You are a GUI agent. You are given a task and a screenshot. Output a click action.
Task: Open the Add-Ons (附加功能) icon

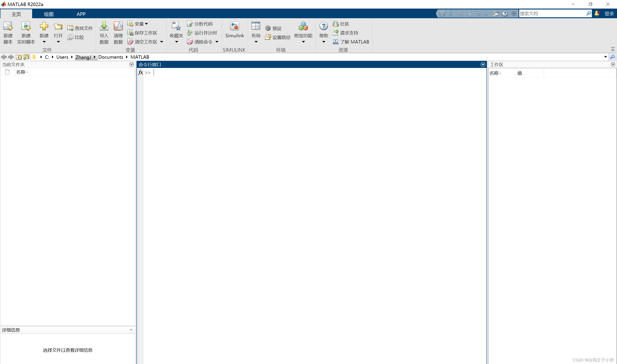tap(303, 27)
